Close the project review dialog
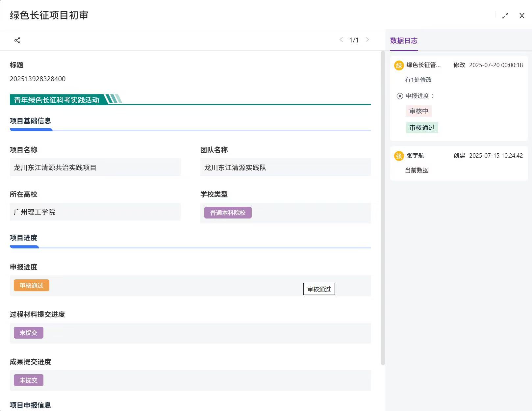The height and width of the screenshot is (411, 532). (521, 16)
